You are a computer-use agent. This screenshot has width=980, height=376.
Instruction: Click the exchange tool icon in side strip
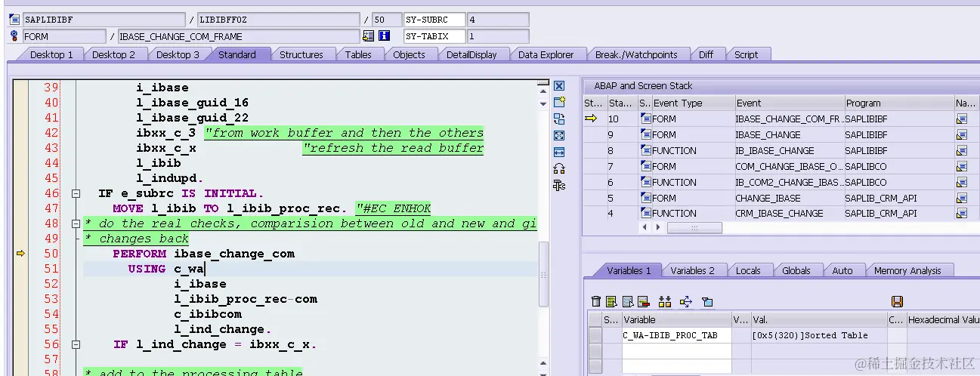tap(559, 119)
